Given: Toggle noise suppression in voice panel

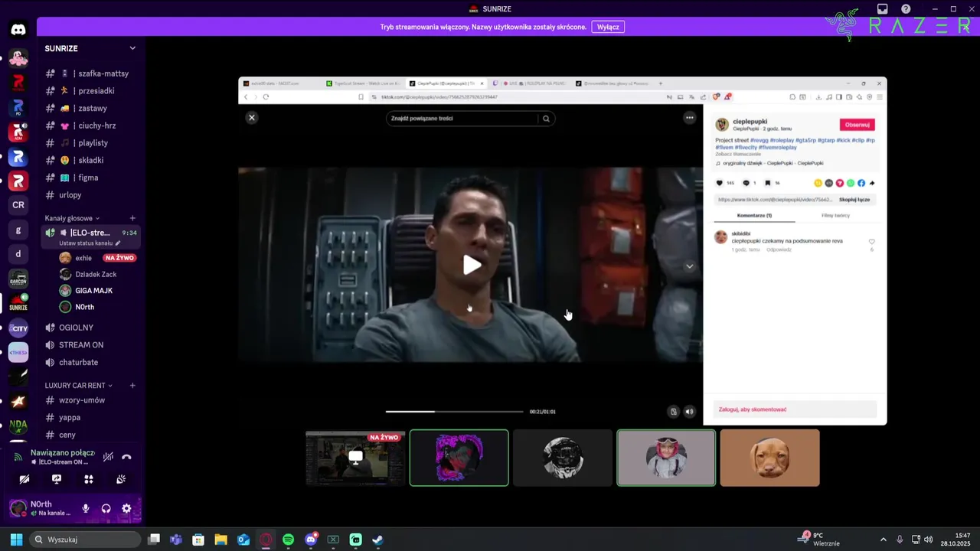Looking at the screenshot, I should point(108,457).
